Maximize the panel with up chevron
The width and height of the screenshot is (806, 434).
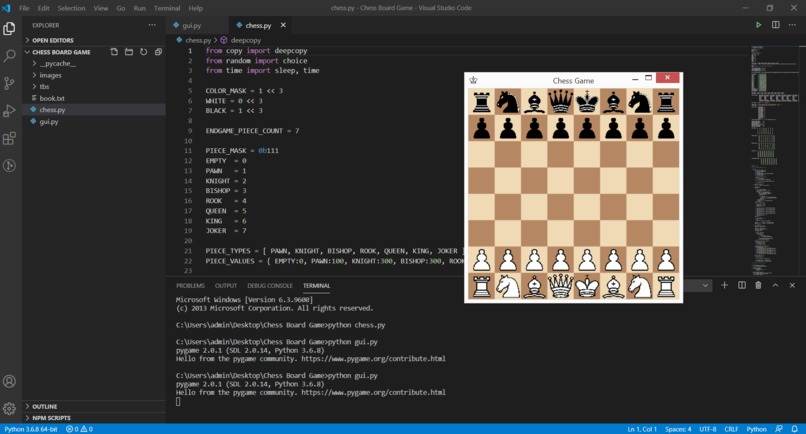click(x=775, y=285)
